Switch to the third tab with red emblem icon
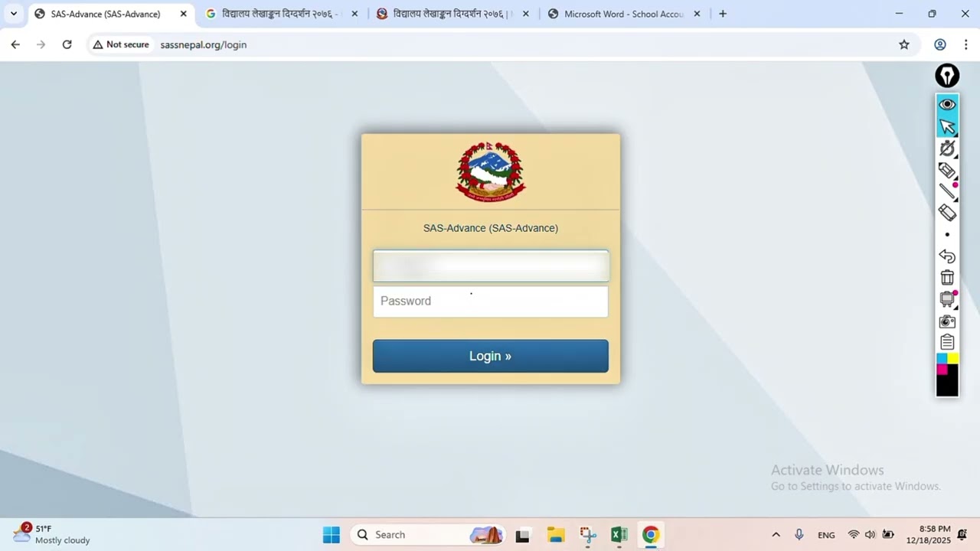The width and height of the screenshot is (980, 551). click(451, 14)
